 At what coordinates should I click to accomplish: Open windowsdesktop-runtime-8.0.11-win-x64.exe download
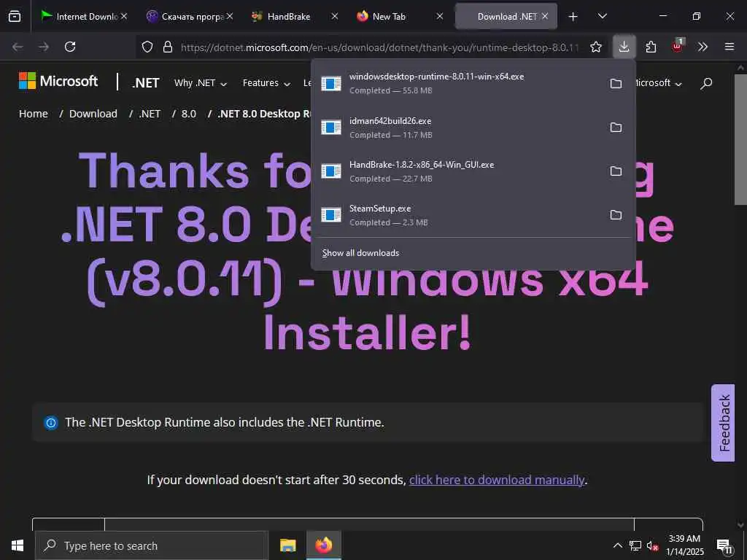(x=457, y=83)
